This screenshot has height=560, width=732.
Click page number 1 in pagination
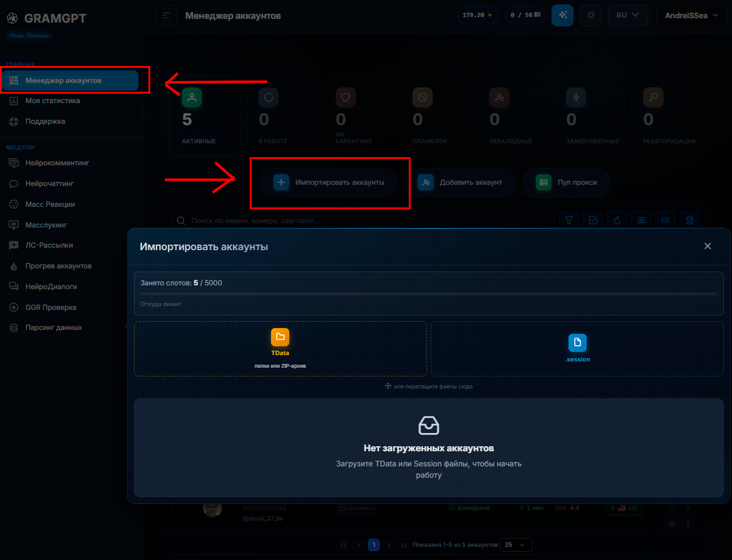click(x=374, y=544)
